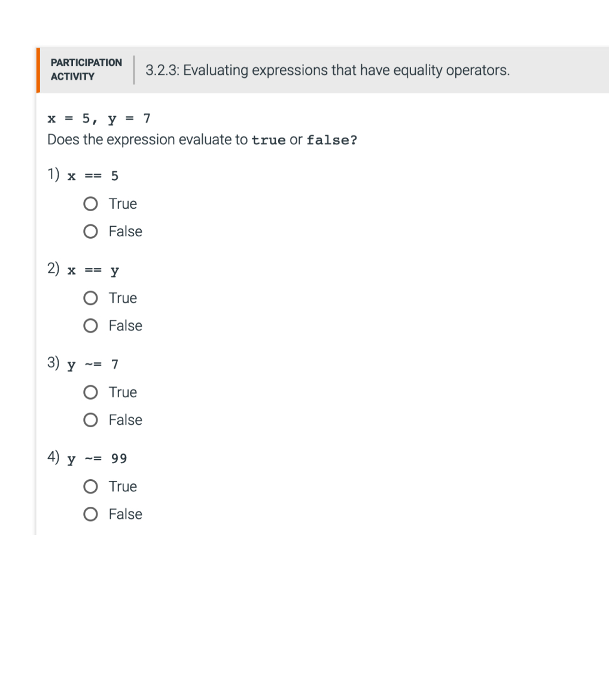Select True for question 4 y ~= 99
Screen dimensions: 609x700
click(90, 486)
